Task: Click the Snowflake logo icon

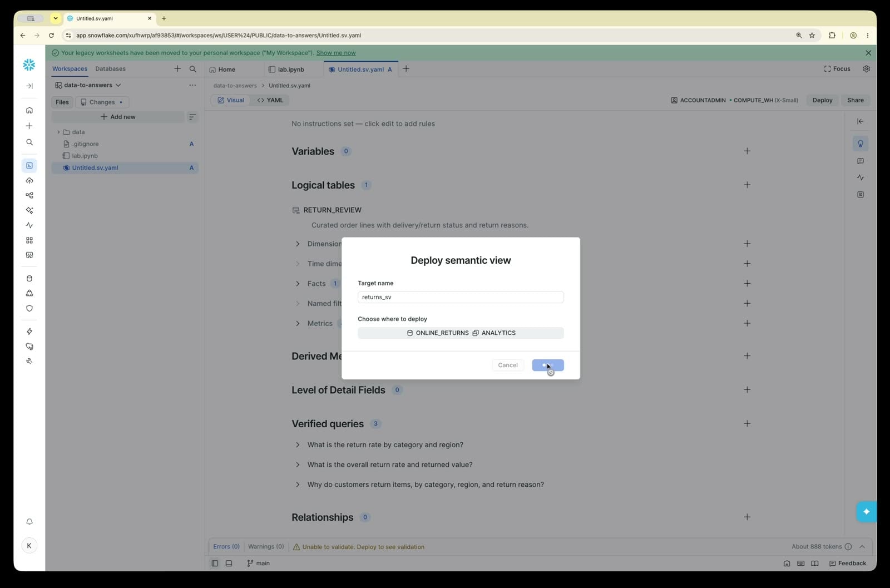Action: tap(29, 65)
